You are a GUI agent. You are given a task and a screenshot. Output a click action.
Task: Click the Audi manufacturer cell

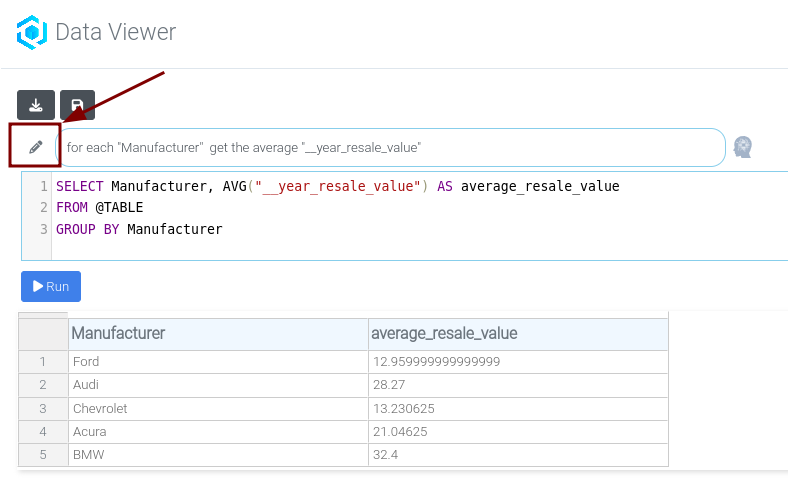(218, 385)
